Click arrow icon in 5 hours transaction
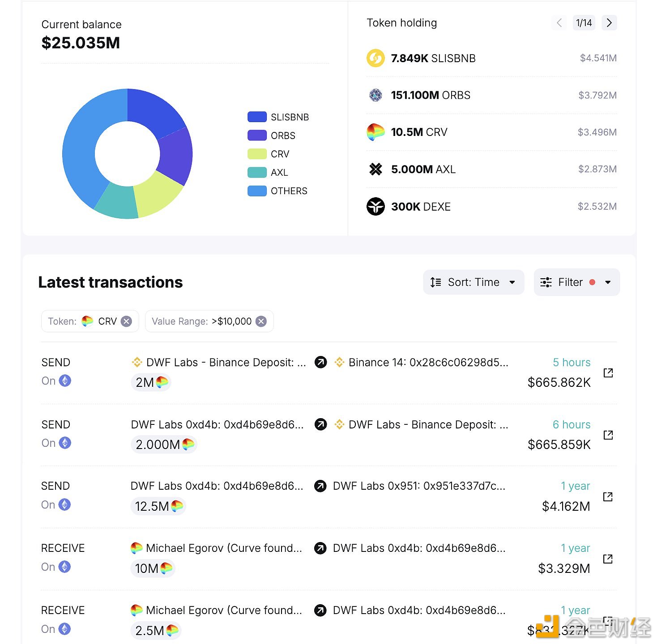Screen dimensions: 657x644 (x=320, y=362)
